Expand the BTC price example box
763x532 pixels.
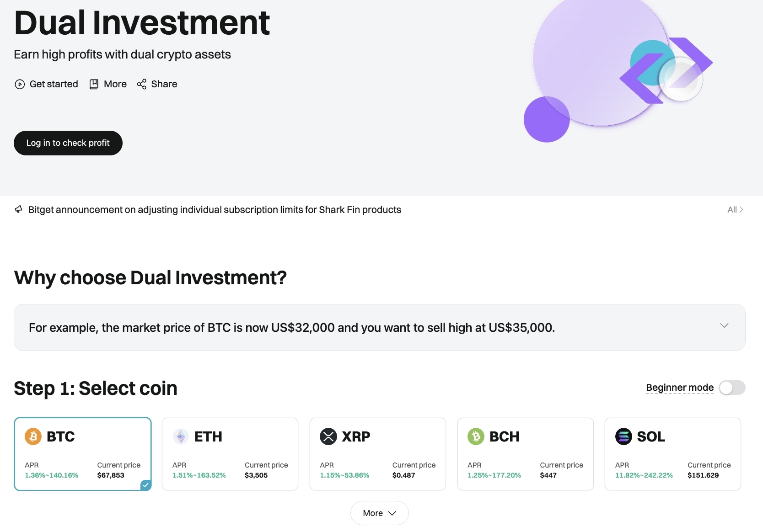724,326
